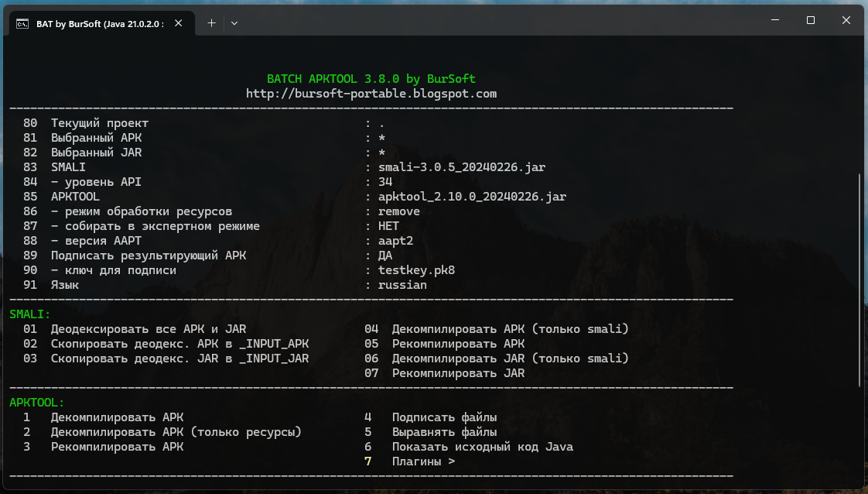This screenshot has height=494, width=868.
Task: Click 7 Плагины > submenu entry
Action: click(410, 461)
